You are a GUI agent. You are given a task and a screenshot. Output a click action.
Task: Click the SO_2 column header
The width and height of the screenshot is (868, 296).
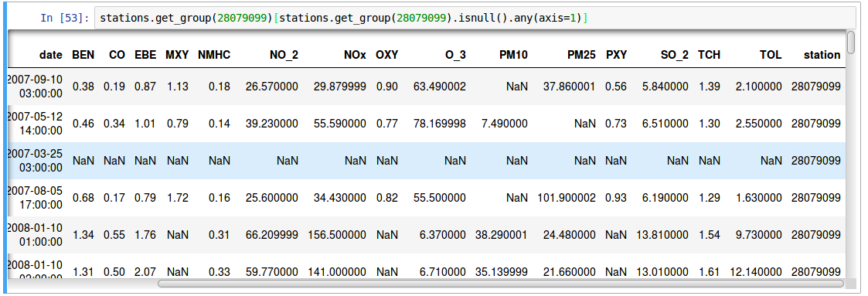tap(675, 55)
